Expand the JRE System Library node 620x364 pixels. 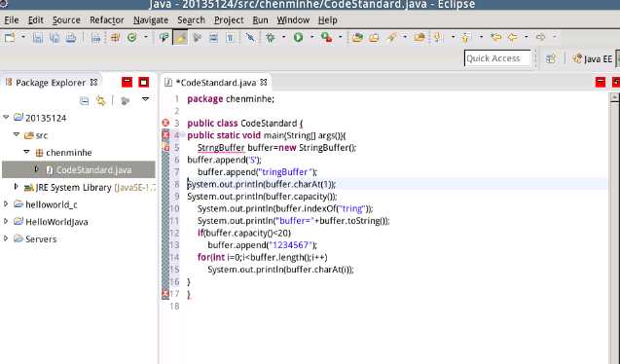(16, 186)
